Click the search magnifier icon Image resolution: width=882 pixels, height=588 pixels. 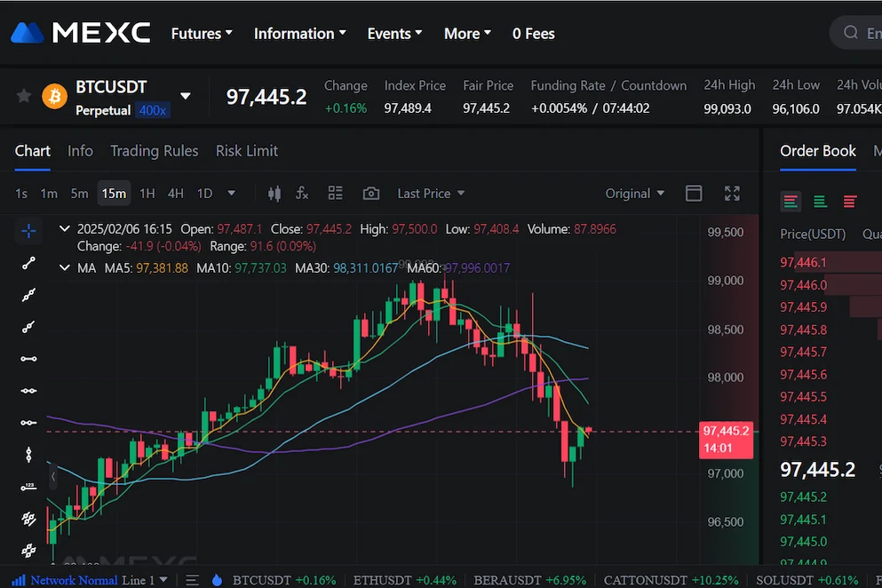coord(851,33)
